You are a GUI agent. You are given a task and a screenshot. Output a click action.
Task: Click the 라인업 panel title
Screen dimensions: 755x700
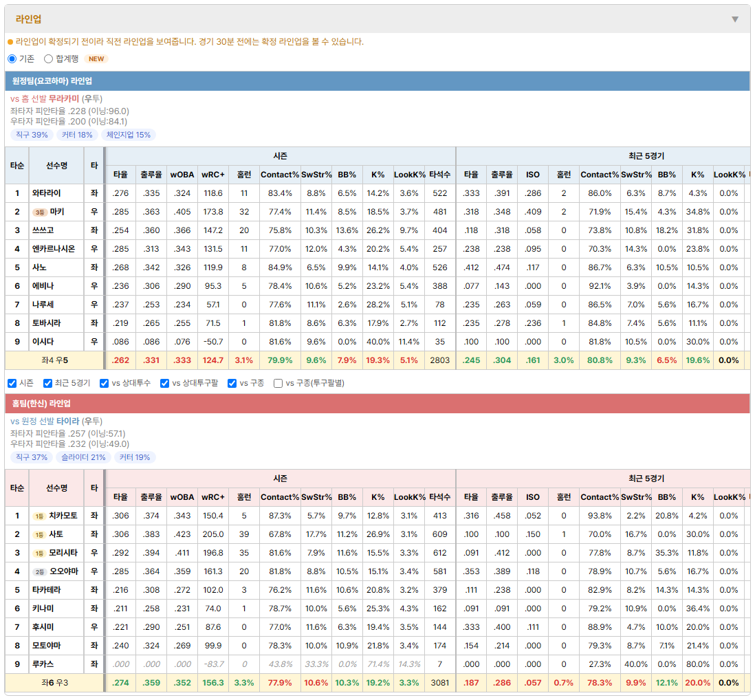coord(28,19)
